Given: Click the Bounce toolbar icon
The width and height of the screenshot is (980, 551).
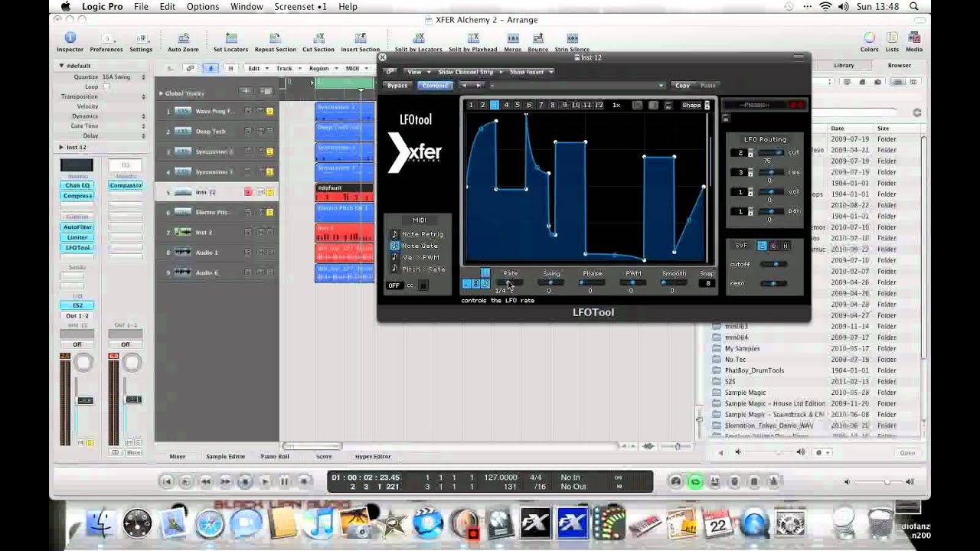Looking at the screenshot, I should pos(537,38).
